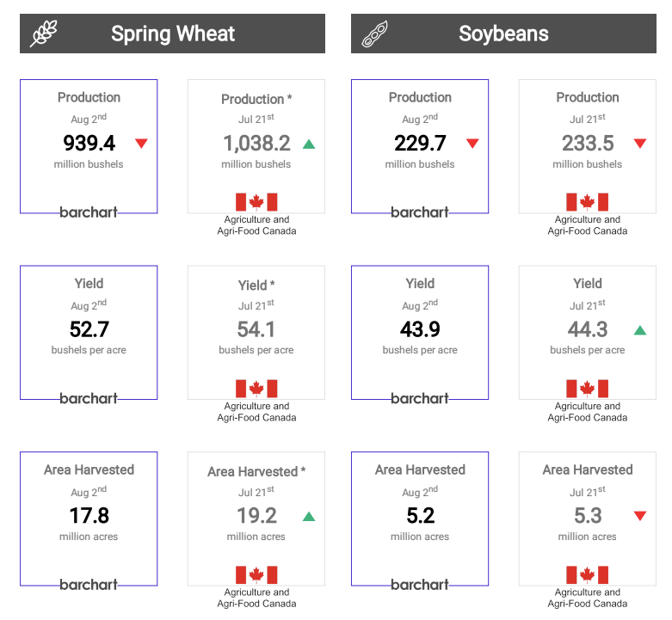This screenshot has height=620, width=672.
Task: Click Agriculture and Agri-Food Canada under 5.3 acres
Action: [587, 598]
